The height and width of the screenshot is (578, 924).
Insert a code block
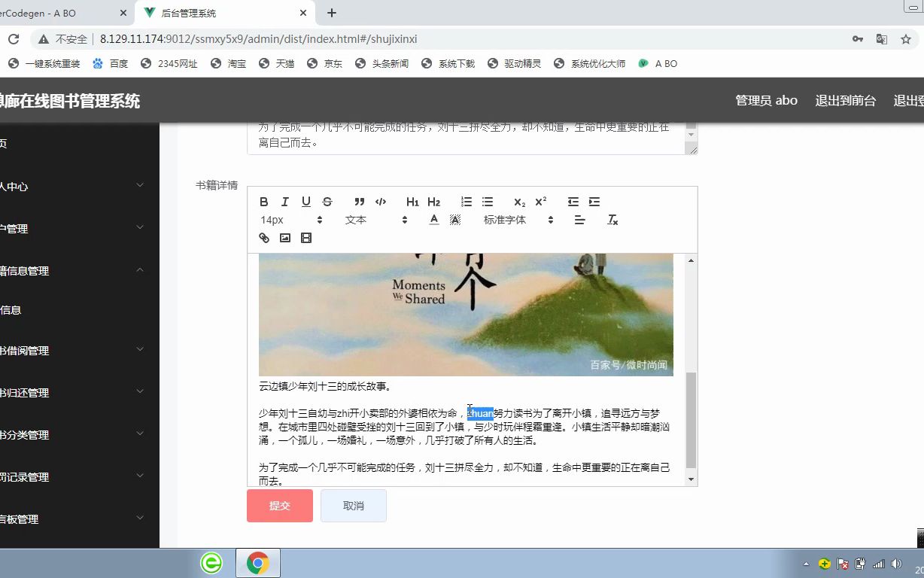click(381, 201)
